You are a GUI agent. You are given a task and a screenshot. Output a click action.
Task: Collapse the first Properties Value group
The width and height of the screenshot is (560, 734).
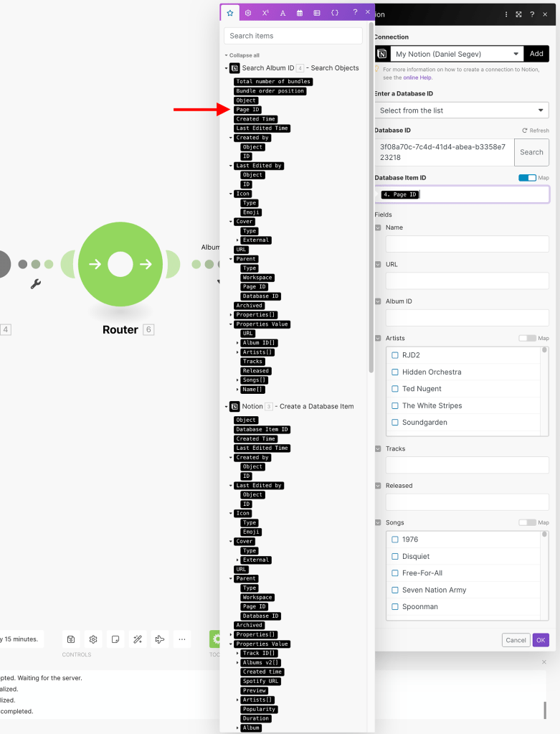click(231, 324)
